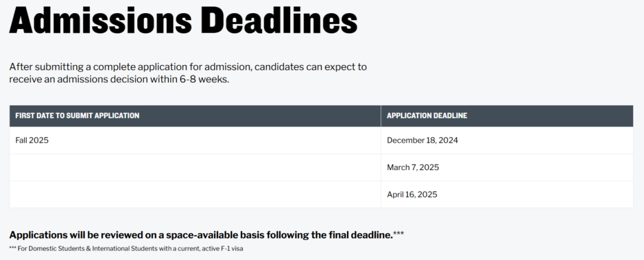The image size is (644, 260).
Task: Click the word Deadlines in the title
Action: (x=280, y=20)
